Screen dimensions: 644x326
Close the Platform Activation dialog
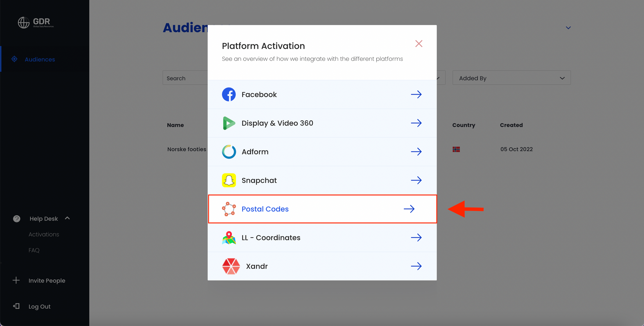419,44
